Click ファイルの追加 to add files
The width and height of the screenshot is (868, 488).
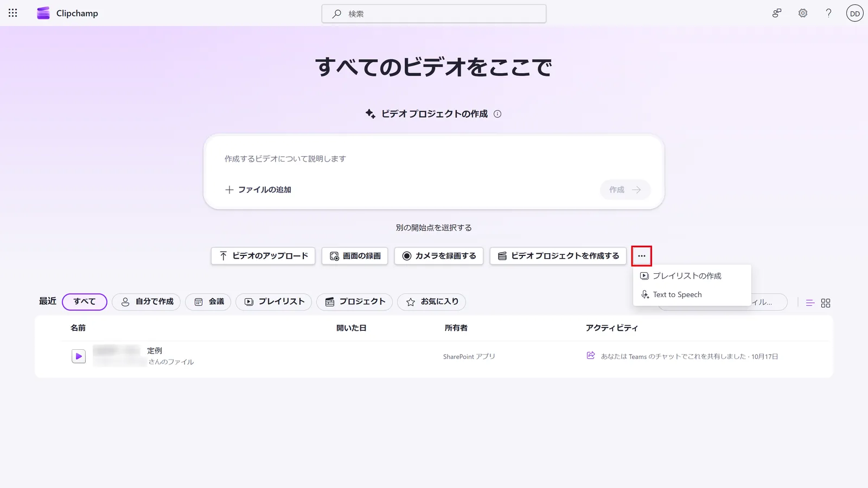(258, 190)
